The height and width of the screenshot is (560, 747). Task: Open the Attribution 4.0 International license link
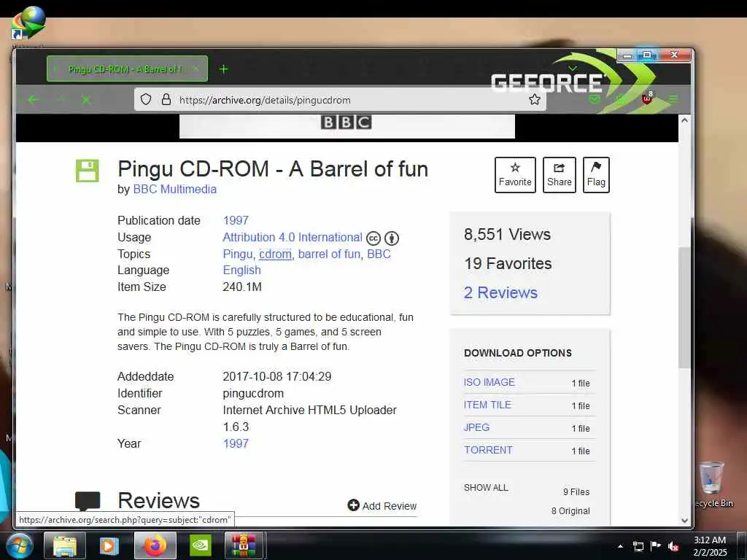click(x=293, y=237)
